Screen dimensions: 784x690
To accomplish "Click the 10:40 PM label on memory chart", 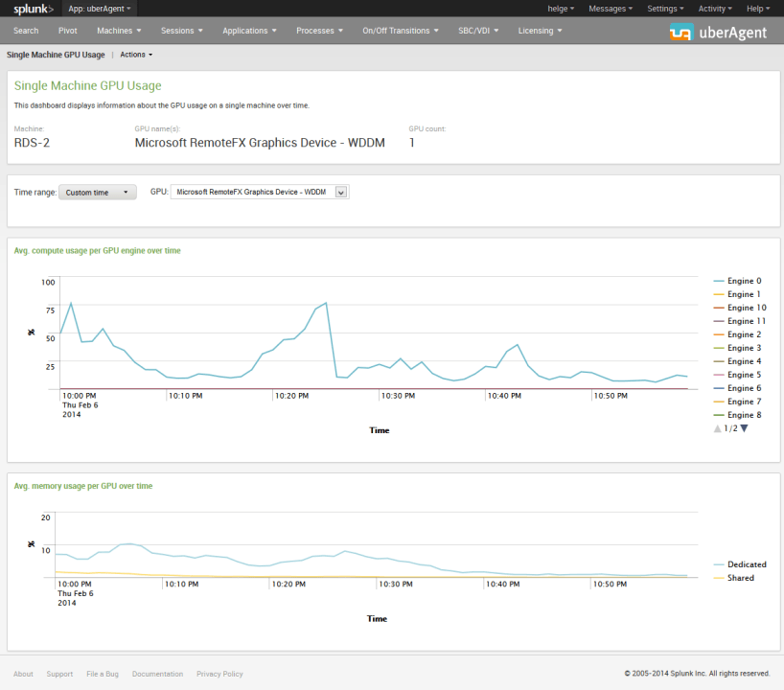I will (502, 584).
